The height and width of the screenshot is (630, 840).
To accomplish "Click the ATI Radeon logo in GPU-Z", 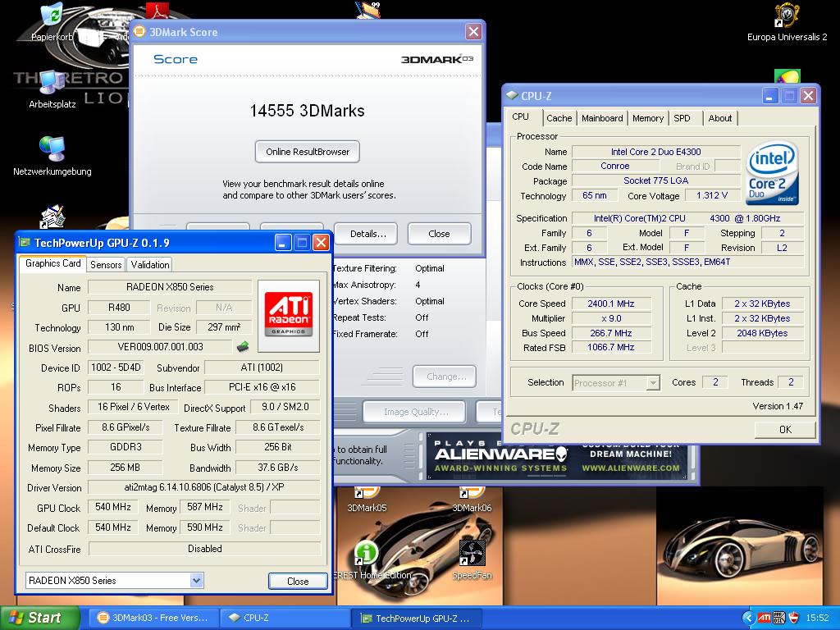I will (x=289, y=316).
